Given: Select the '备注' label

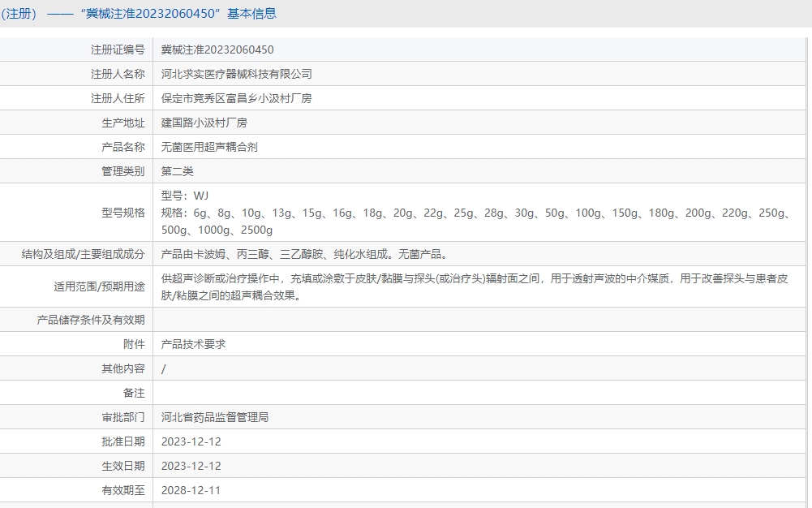Looking at the screenshot, I should [x=134, y=393].
